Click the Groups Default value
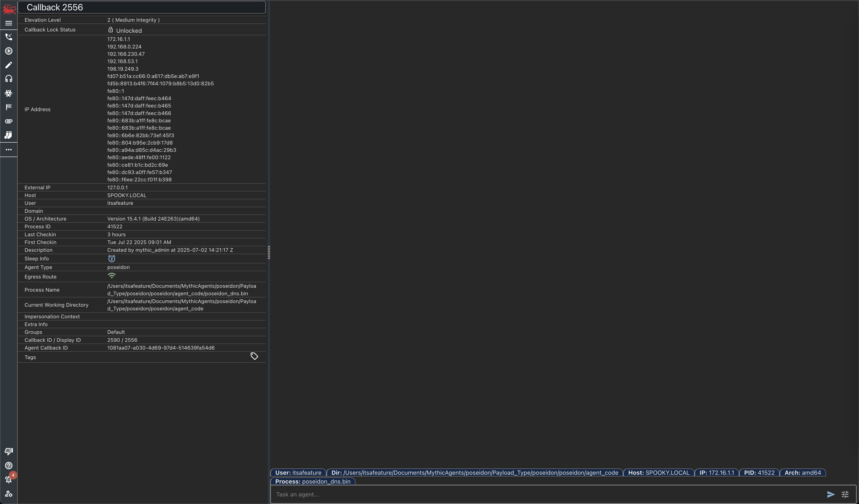This screenshot has width=859, height=504. (x=116, y=332)
